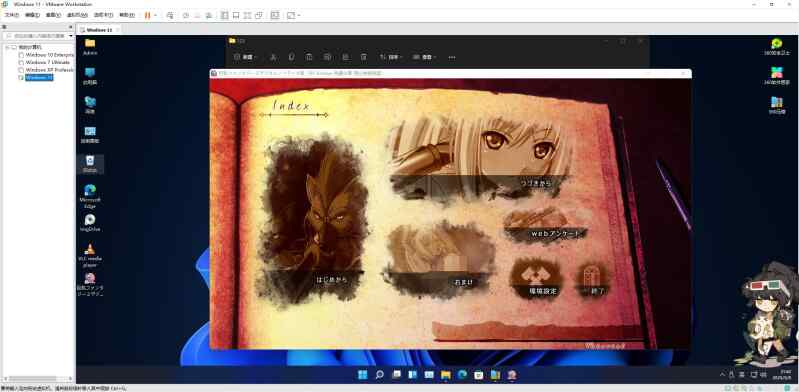Viewport: 799px width, 392px height.
Task: Select the Microsoft Edge desktop icon
Action: pyautogui.click(x=90, y=196)
